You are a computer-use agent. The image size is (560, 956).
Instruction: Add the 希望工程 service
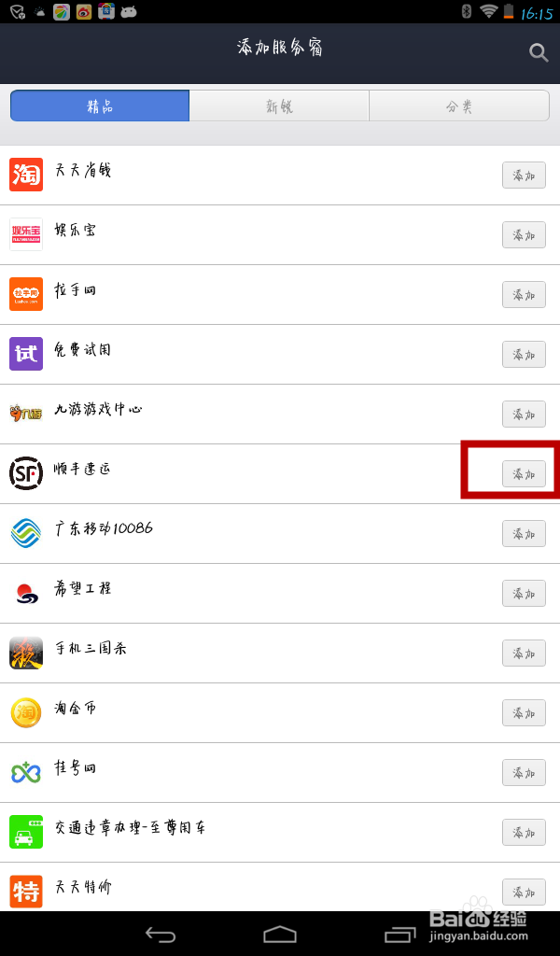pos(524,593)
